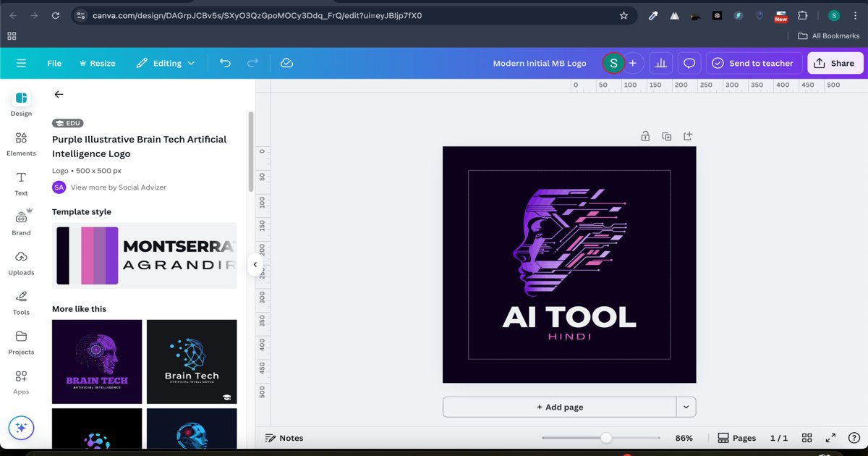The image size is (868, 456).
Task: Toggle grid view thumbnails icon
Action: point(807,438)
